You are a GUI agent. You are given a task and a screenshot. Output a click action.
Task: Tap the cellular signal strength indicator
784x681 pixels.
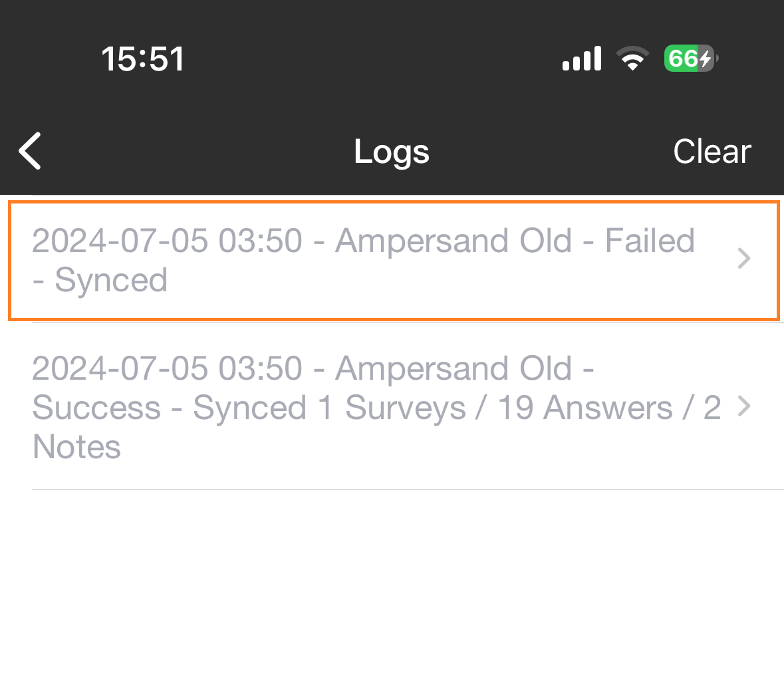tap(581, 59)
